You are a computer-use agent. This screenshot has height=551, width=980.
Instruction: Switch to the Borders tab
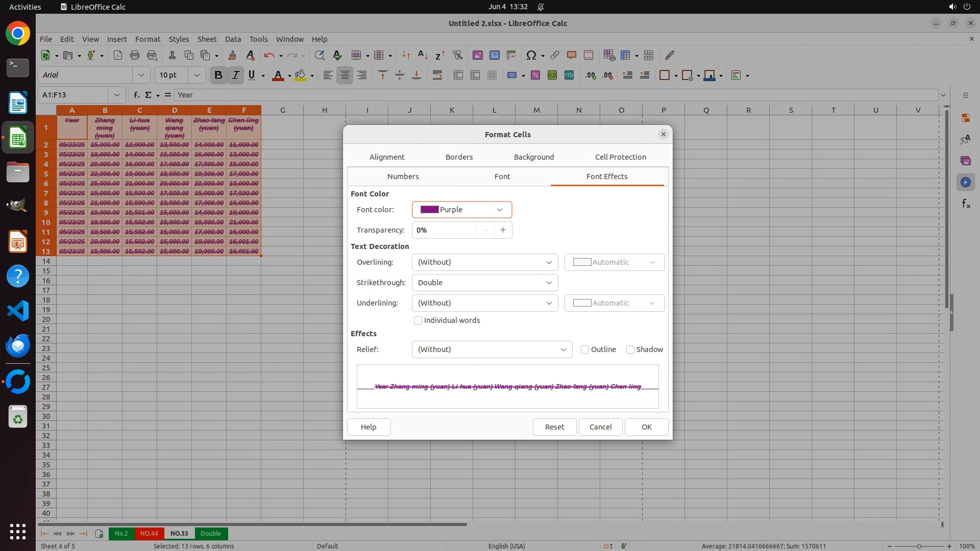pos(459,157)
